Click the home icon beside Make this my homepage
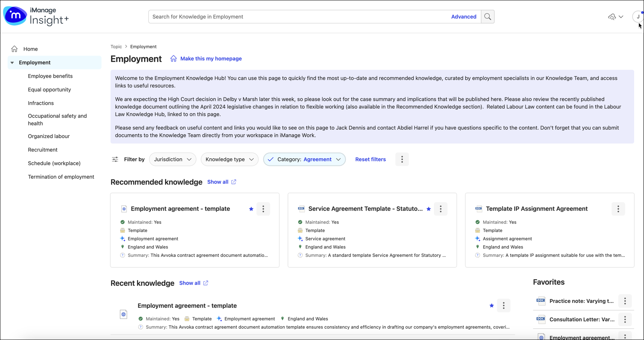The width and height of the screenshot is (644, 340). [x=173, y=59]
